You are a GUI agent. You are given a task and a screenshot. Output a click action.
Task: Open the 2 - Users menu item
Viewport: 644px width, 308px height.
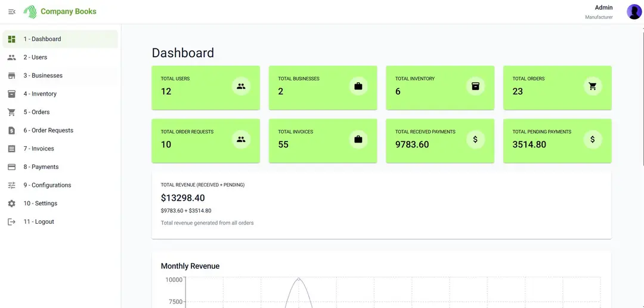click(x=60, y=57)
